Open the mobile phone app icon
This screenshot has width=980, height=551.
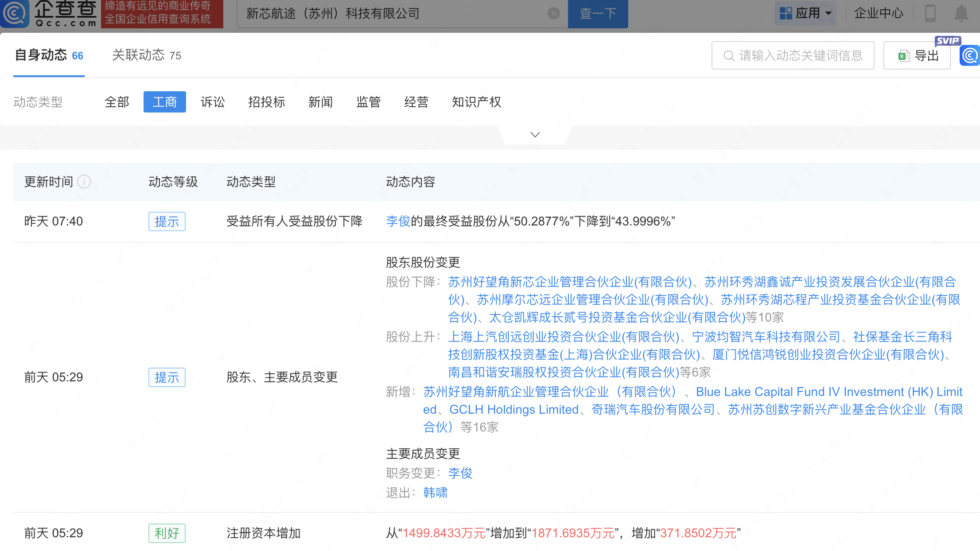[930, 13]
